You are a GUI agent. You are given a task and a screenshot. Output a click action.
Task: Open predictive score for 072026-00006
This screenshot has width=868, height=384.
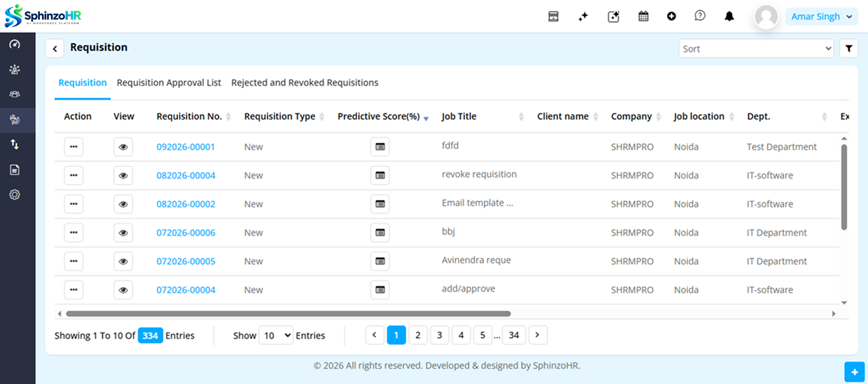click(x=380, y=233)
